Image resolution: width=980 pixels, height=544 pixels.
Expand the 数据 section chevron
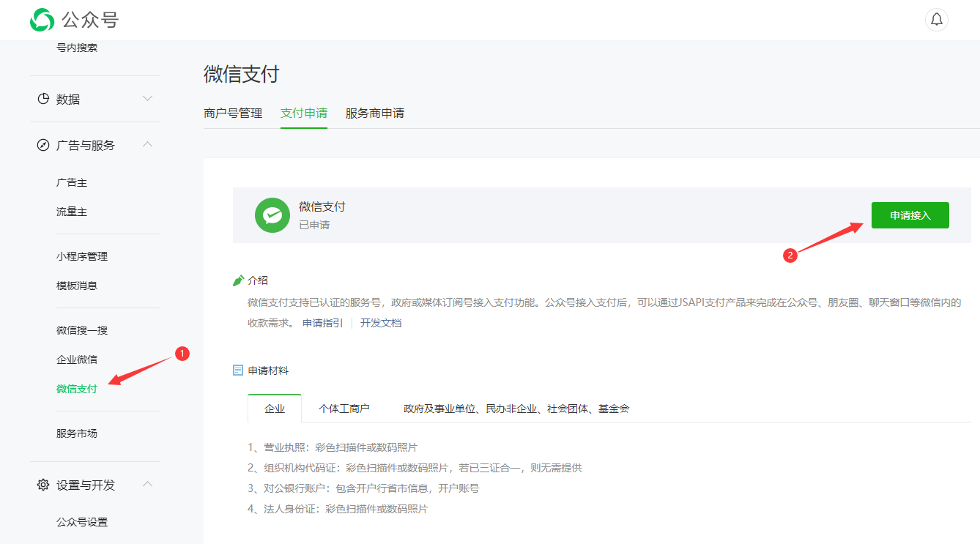[147, 99]
